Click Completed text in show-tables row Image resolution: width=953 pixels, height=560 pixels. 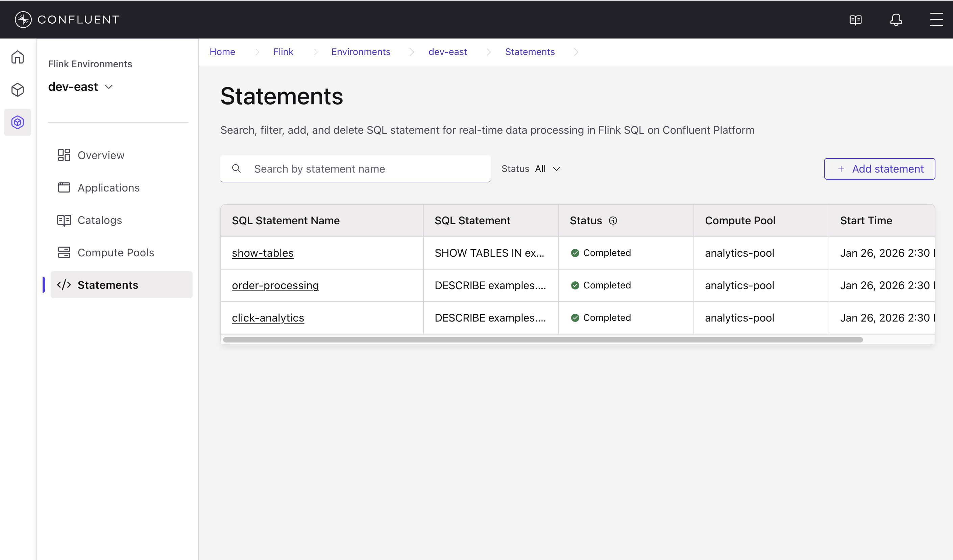pos(607,253)
